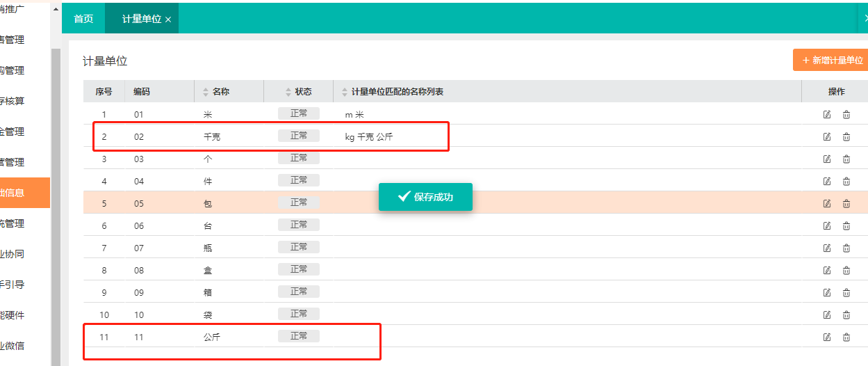Click name cell 瓶
This screenshot has width=868, height=366.
207,248
